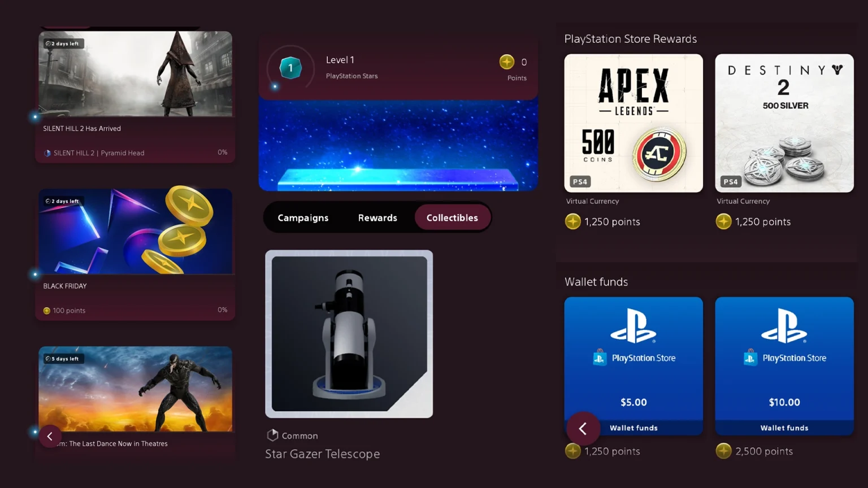Viewport: 868px width, 488px height.
Task: Click the PlayStation logo on the $10.00 card
Action: coord(784,326)
